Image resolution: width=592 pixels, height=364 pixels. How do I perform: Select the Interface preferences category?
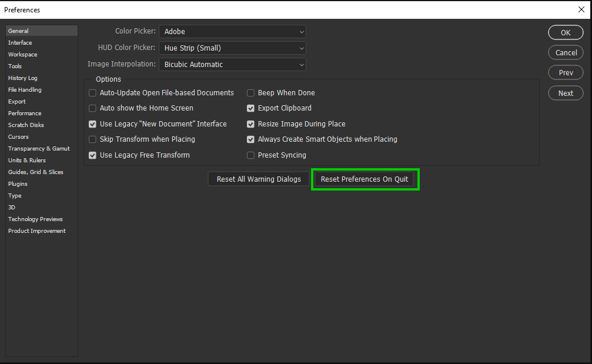coord(20,42)
